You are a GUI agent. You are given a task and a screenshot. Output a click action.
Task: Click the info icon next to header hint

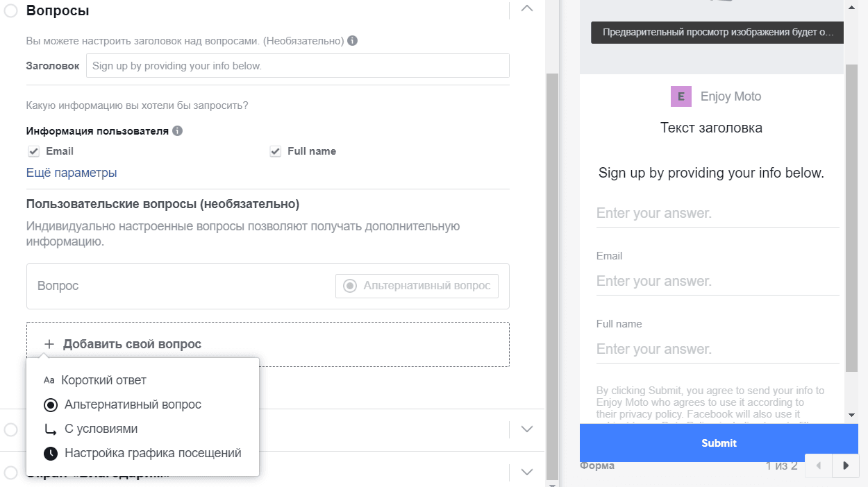[x=352, y=41]
